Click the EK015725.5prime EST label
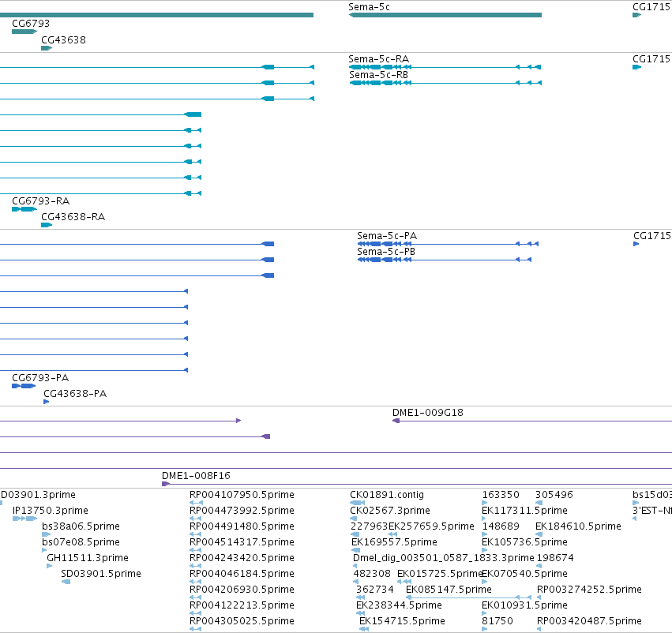The image size is (672, 633). point(440,574)
